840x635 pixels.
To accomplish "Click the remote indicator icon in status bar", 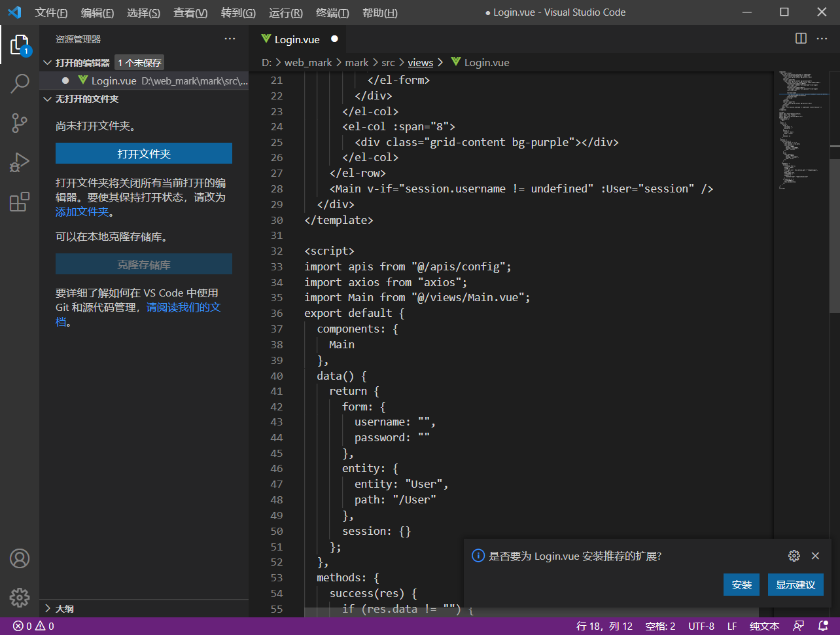I will (799, 626).
